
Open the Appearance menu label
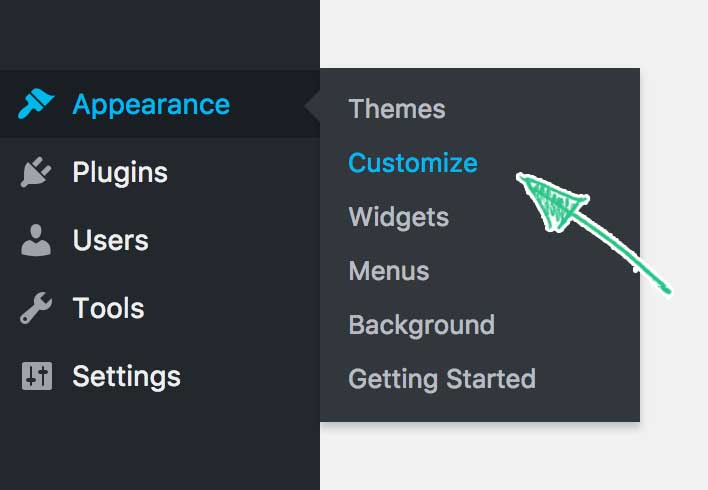point(151,105)
